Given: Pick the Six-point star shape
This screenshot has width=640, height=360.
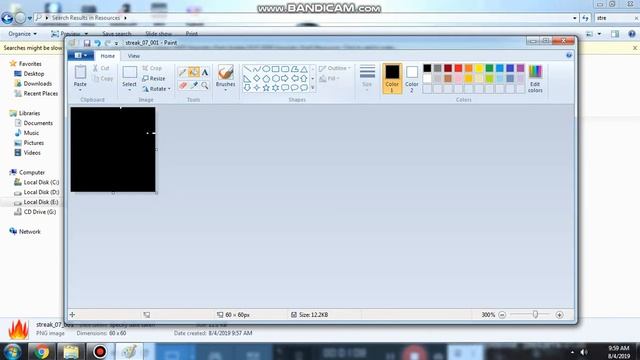Looking at the screenshot, I should click(x=276, y=88).
